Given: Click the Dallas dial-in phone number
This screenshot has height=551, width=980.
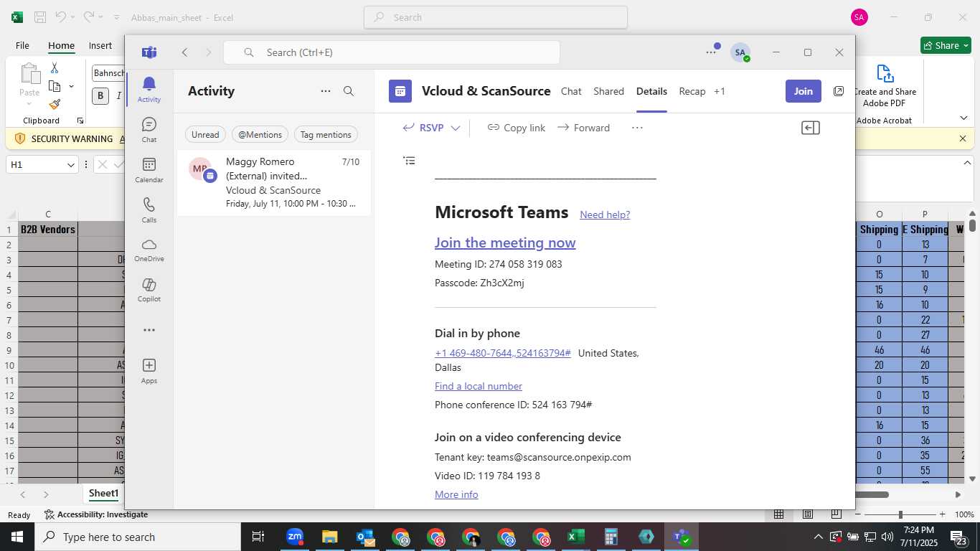Looking at the screenshot, I should point(503,353).
